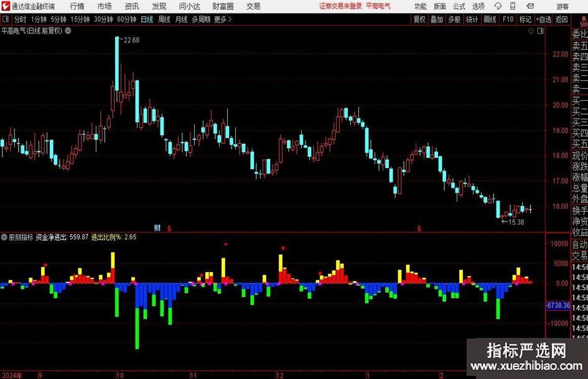
Task: Open the online support headset icon
Action: pos(498,6)
